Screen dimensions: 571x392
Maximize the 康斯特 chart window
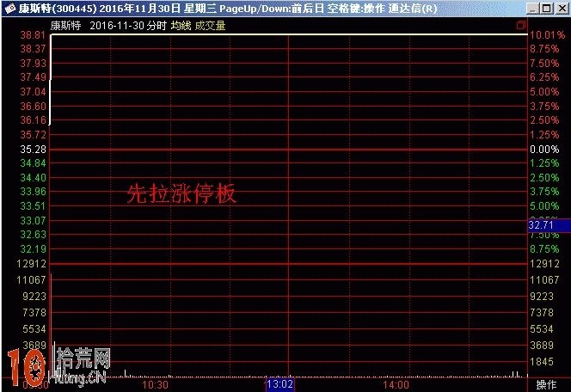pos(547,9)
